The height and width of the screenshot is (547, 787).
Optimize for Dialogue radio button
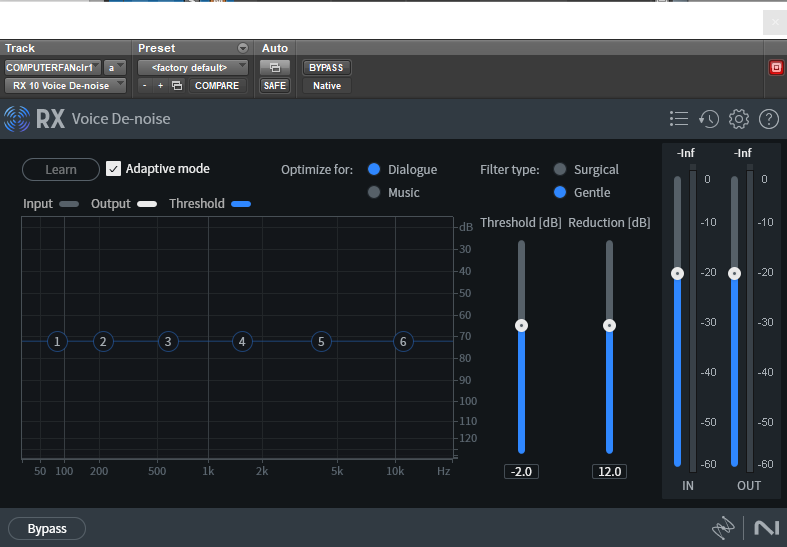(x=374, y=169)
